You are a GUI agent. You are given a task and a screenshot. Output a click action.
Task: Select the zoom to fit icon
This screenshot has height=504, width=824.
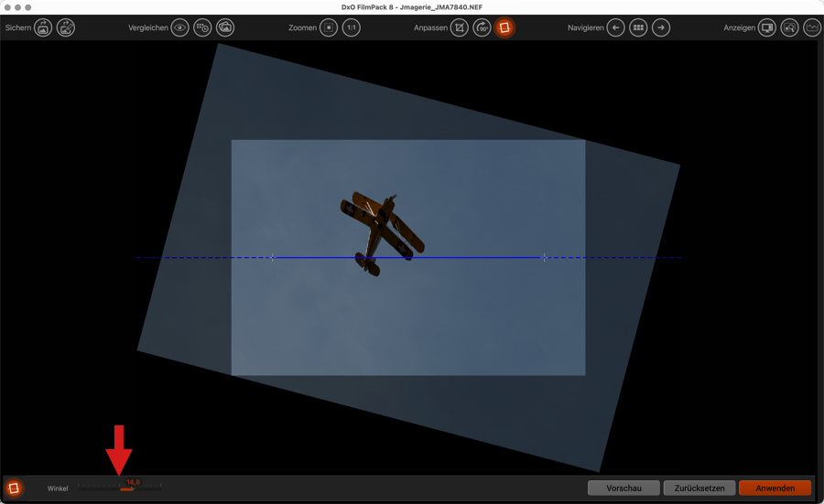[x=329, y=28]
